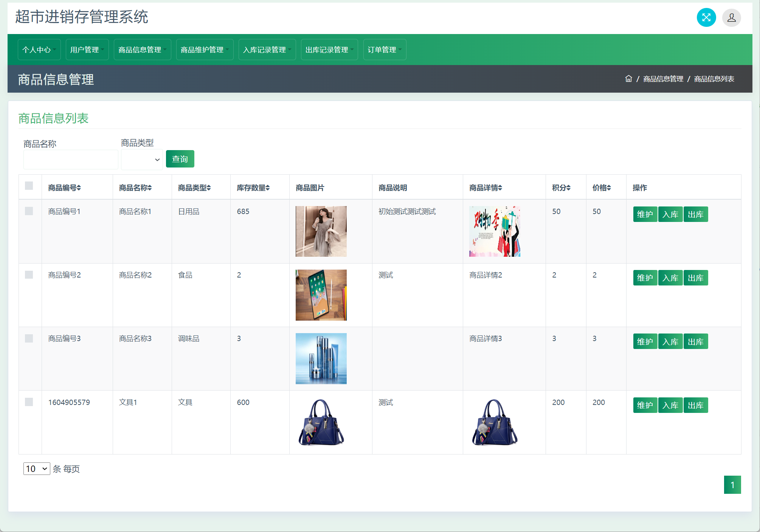Click the 商品名称 search input field

pos(71,160)
